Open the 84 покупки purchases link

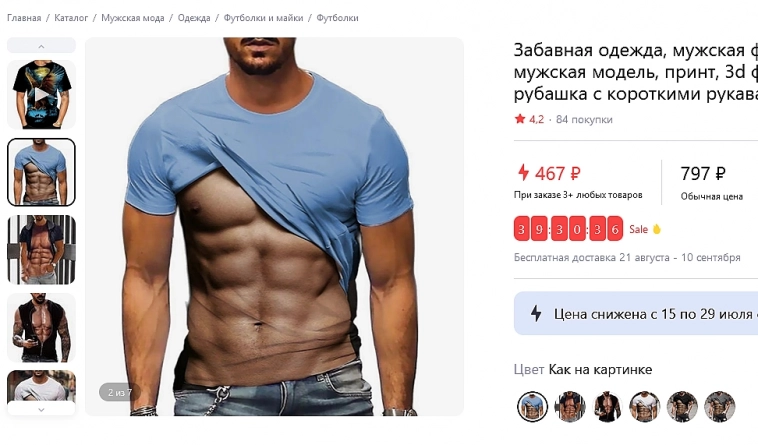584,119
